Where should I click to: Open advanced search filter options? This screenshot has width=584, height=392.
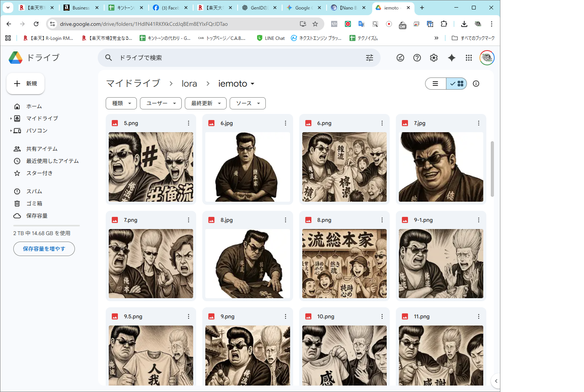coord(369,58)
